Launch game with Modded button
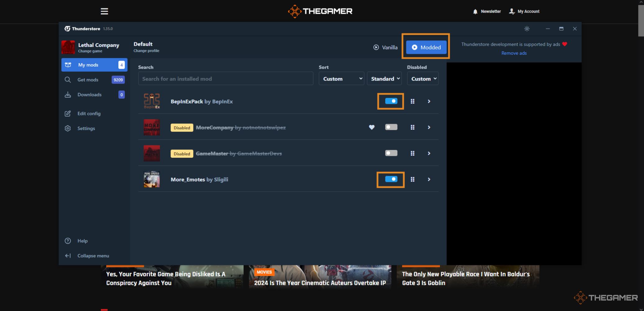The height and width of the screenshot is (311, 644). (426, 47)
